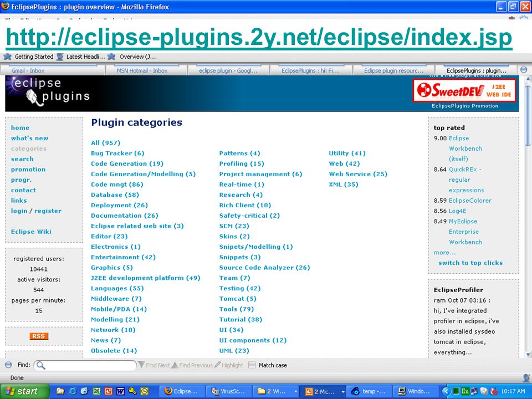Open the XML (35) category
532x399 pixels.
click(x=344, y=184)
